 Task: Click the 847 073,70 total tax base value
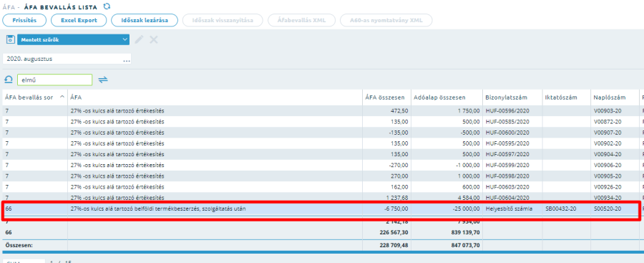pyautogui.click(x=464, y=244)
